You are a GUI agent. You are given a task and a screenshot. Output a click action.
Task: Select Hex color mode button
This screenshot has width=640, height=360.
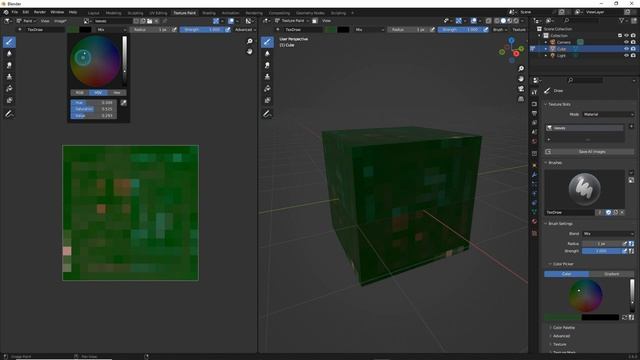click(x=117, y=93)
